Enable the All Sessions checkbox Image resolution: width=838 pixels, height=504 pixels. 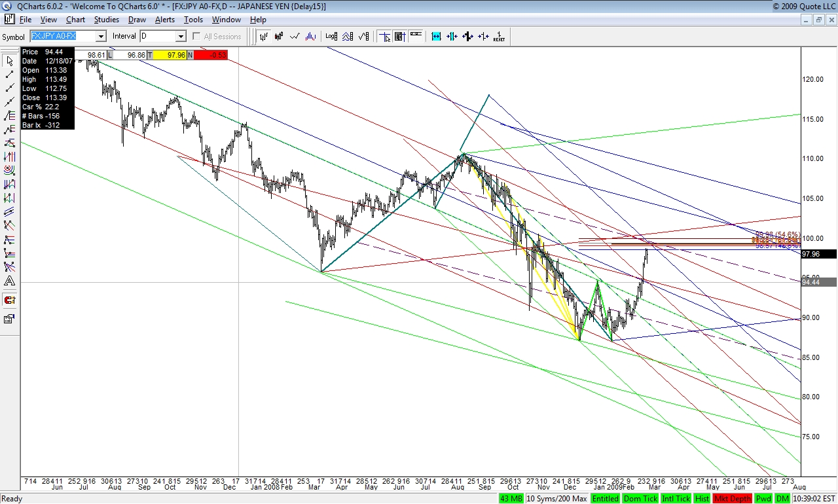tap(196, 37)
